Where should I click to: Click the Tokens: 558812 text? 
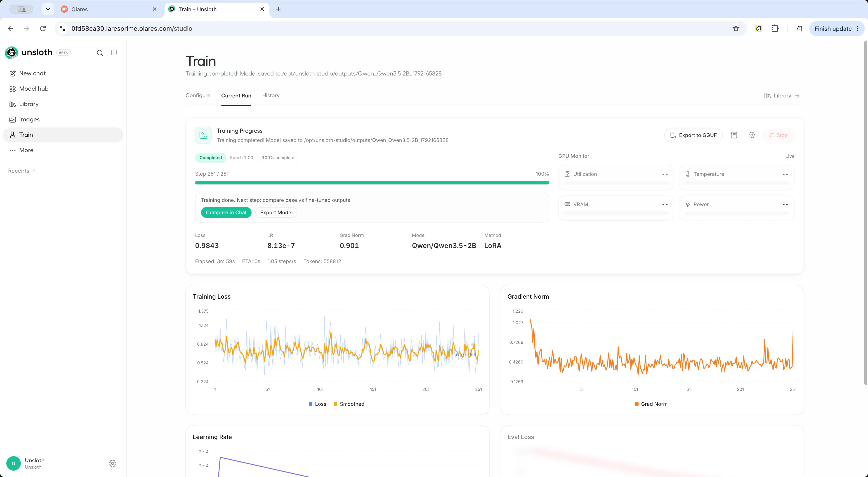pos(322,262)
